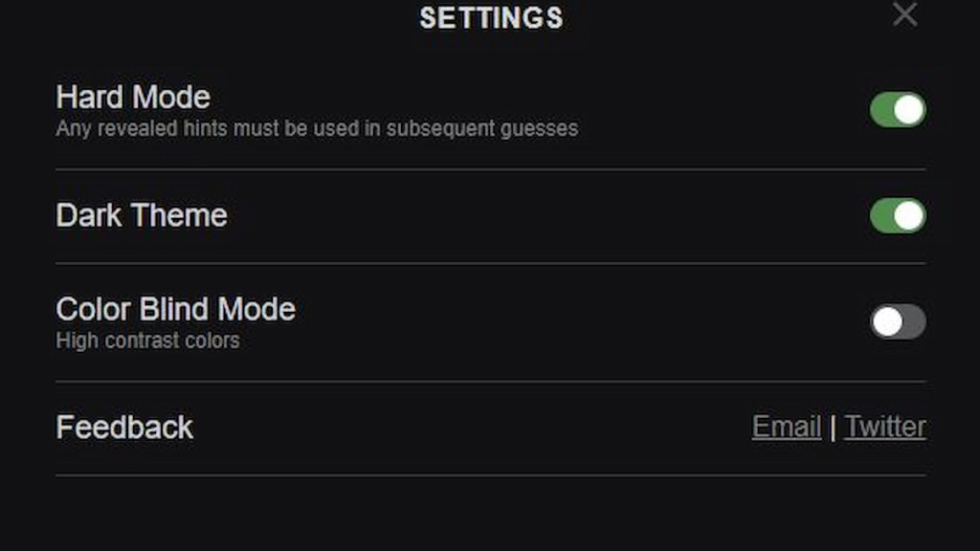Click the SETTINGS heading
The width and height of the screenshot is (980, 551).
point(491,17)
